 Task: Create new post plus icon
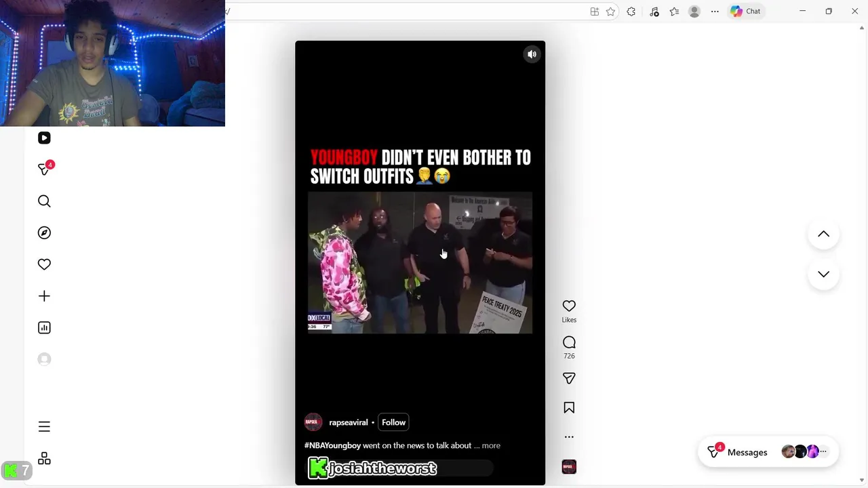(x=44, y=296)
